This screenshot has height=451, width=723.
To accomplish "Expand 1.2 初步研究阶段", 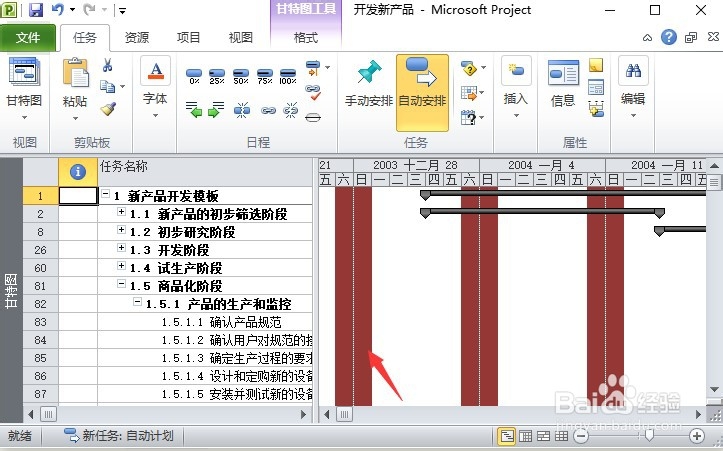I will (x=121, y=230).
